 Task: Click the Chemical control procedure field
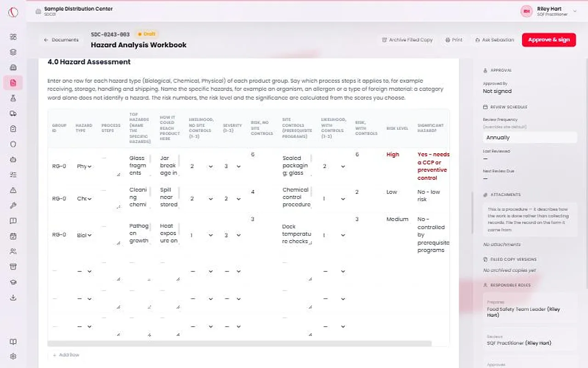(x=296, y=197)
